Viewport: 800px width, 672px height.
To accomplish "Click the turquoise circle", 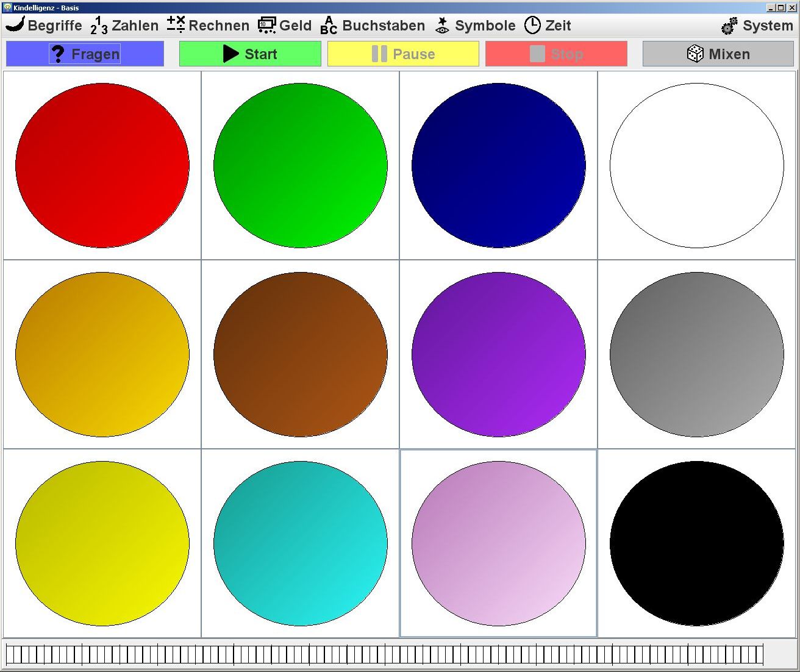I will (301, 543).
